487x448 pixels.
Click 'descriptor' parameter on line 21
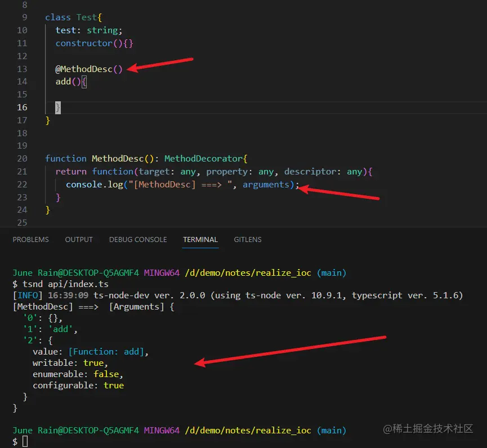click(x=310, y=172)
